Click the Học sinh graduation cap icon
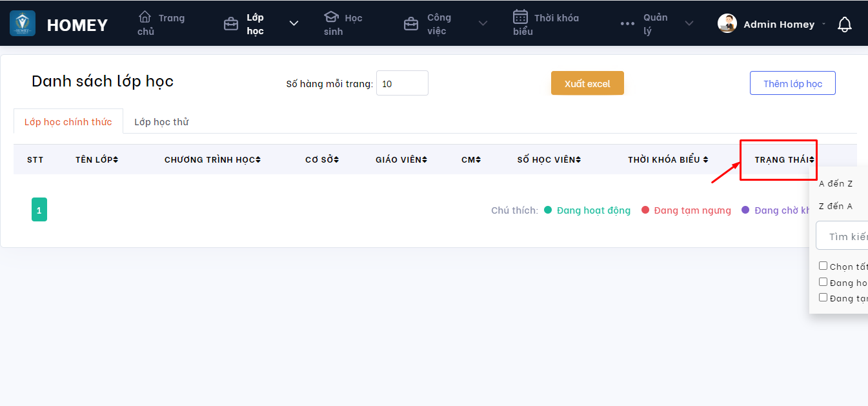This screenshot has height=406, width=868. 331,17
